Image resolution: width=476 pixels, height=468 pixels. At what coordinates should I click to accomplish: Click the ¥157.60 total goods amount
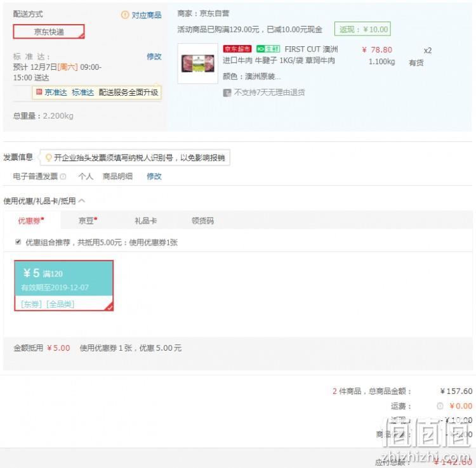pos(456,391)
